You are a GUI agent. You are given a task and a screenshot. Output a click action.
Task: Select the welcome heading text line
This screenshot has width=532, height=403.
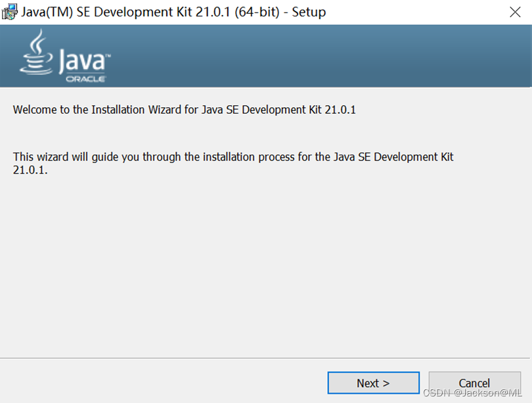point(184,110)
